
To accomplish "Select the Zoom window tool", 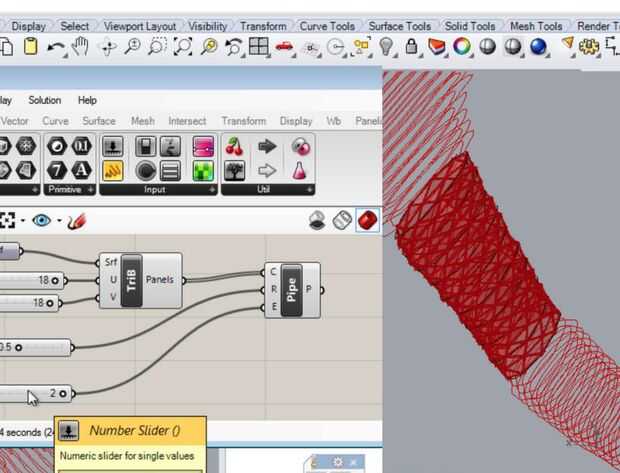I will coord(157,47).
